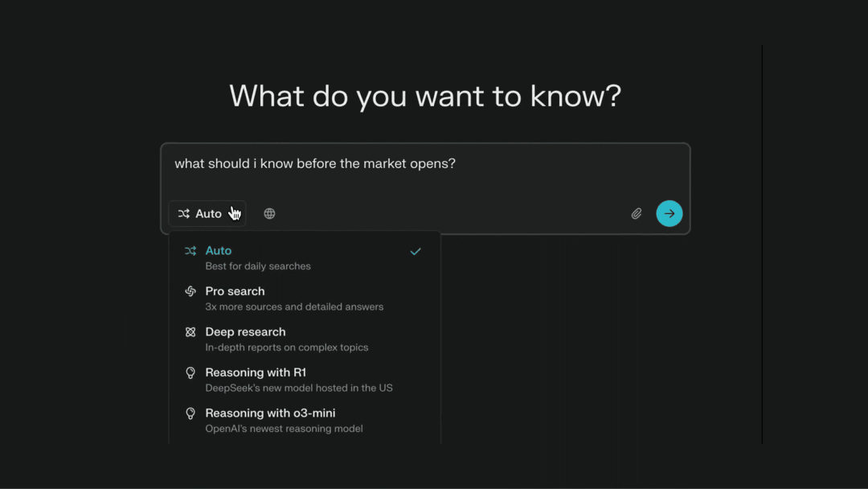Switch to Reasoning with o3-mini
The height and width of the screenshot is (489, 868).
pos(305,421)
